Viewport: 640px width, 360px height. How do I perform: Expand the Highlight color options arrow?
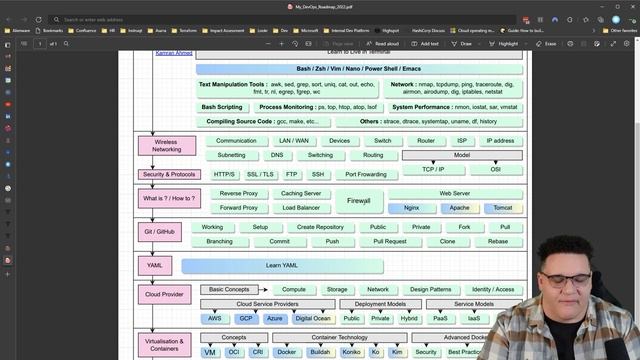tap(526, 44)
